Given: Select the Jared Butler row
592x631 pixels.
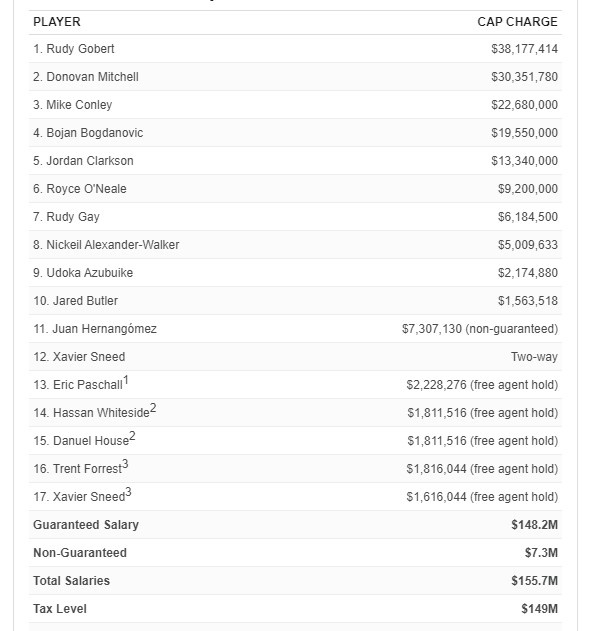Looking at the screenshot, I should coord(295,301).
